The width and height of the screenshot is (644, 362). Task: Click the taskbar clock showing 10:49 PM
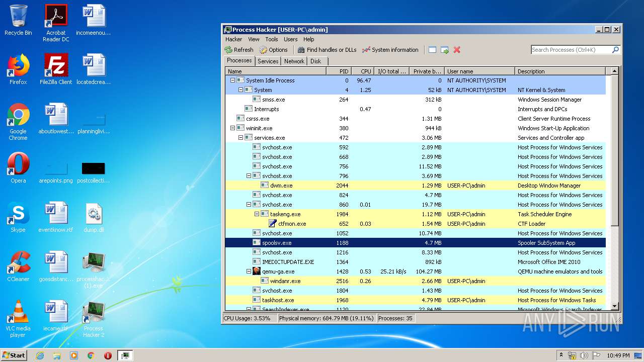pos(618,355)
